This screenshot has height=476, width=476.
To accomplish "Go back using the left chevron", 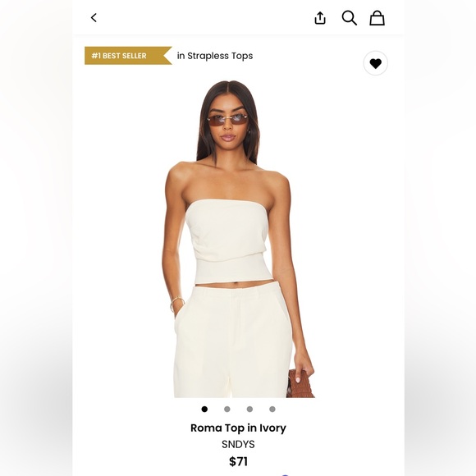I will point(94,17).
